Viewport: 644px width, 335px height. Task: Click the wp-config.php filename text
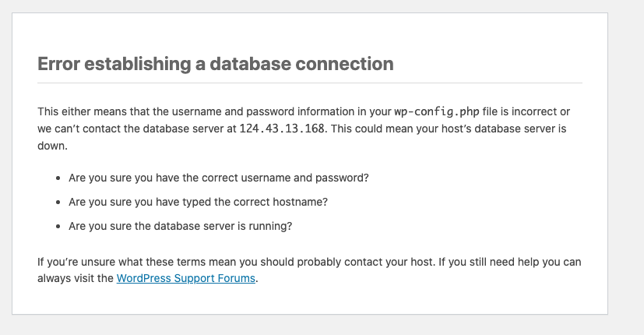[437, 112]
